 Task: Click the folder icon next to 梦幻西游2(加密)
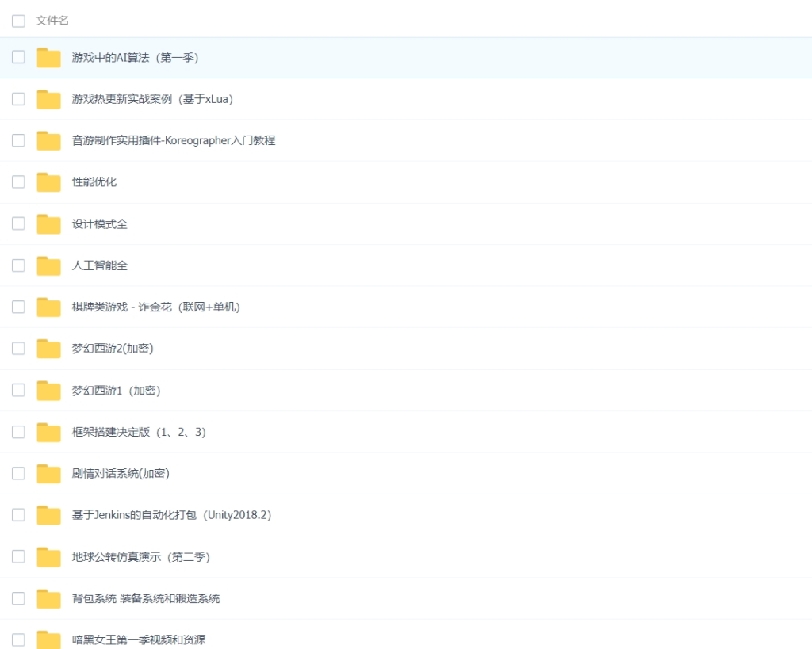click(48, 348)
